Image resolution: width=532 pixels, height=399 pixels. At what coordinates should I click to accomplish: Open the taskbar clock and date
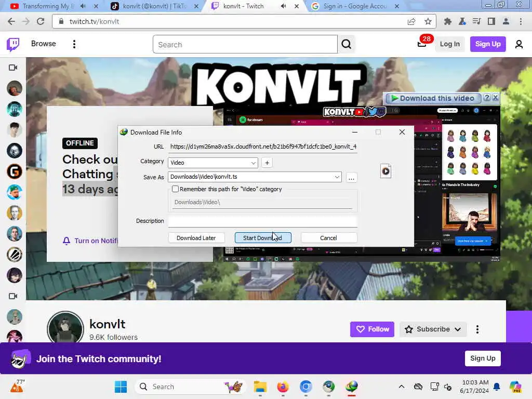(474, 387)
